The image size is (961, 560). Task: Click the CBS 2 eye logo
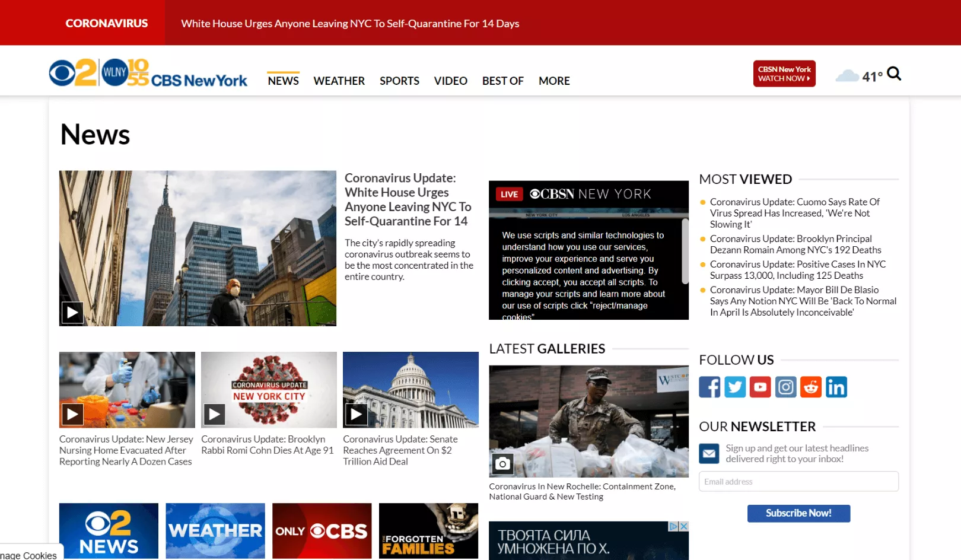pos(73,73)
